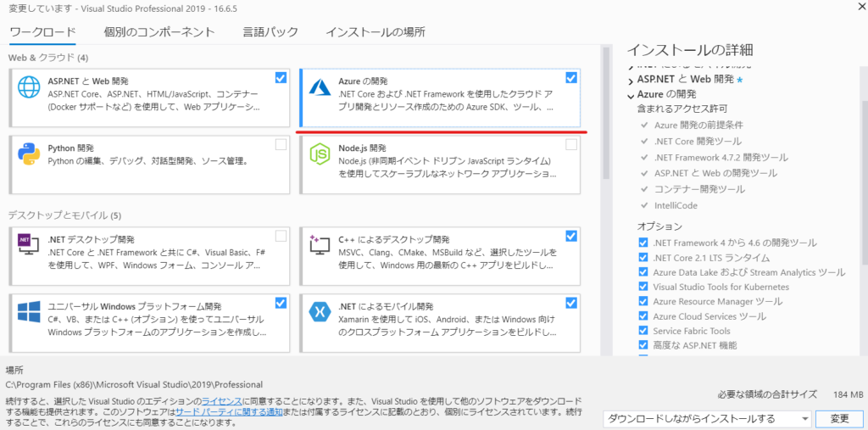The width and height of the screenshot is (868, 430).
Task: Click the コンテナー開発ツール entry
Action: click(699, 189)
